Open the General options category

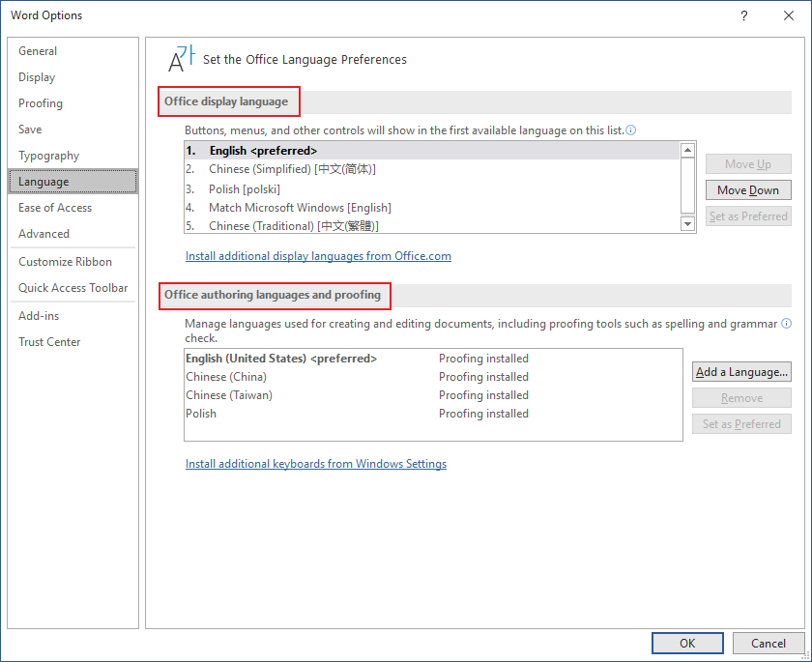pos(73,51)
